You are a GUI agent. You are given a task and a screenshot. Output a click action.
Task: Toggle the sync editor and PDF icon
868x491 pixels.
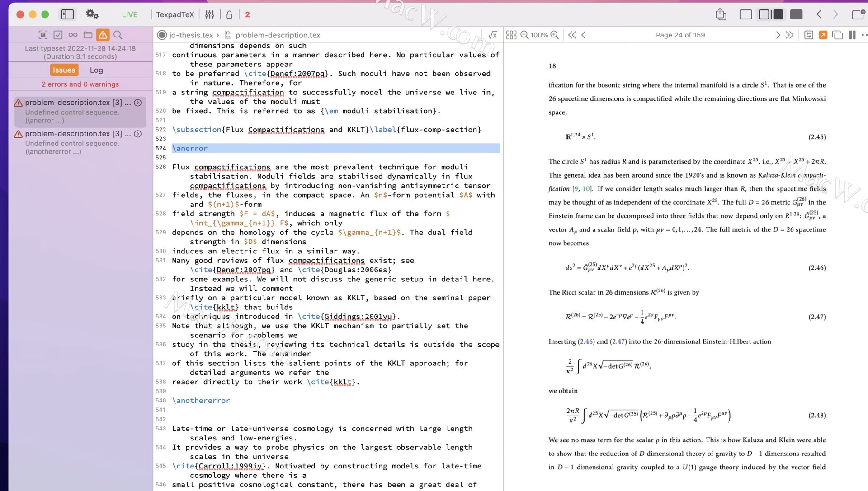pyautogui.click(x=809, y=35)
